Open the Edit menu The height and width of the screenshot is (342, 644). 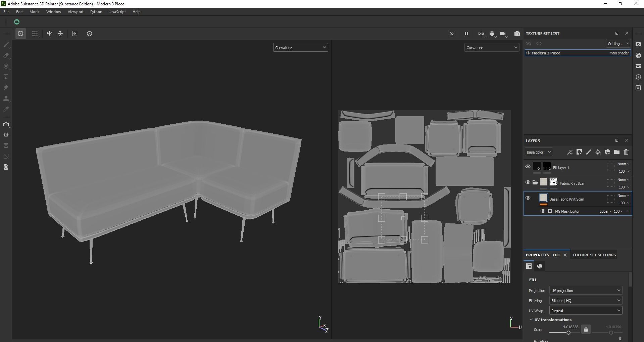pos(19,12)
